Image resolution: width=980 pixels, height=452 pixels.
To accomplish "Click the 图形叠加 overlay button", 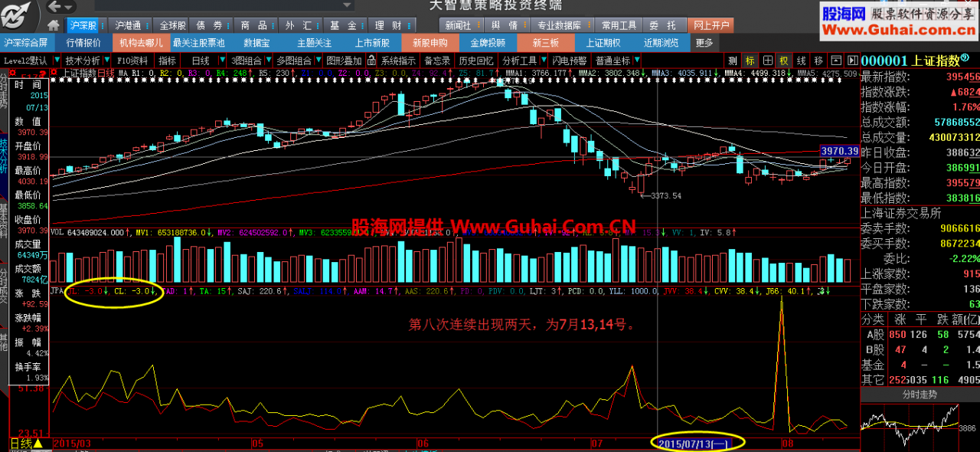I will click(x=344, y=61).
